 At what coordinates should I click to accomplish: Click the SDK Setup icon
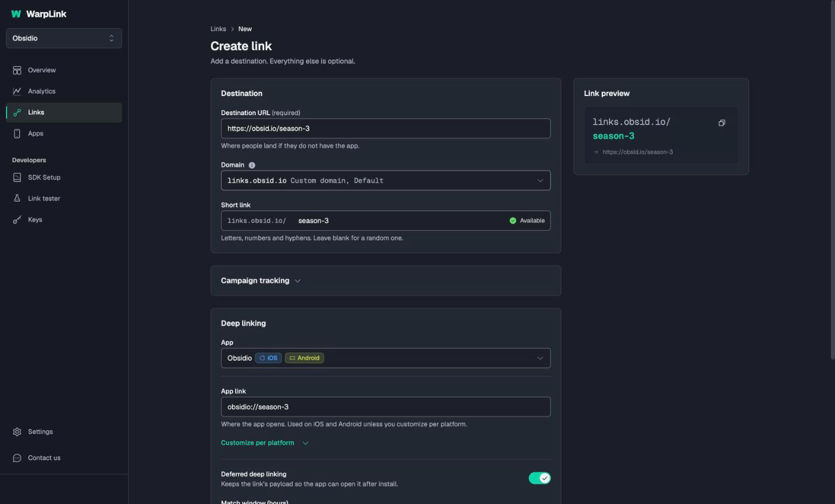17,178
